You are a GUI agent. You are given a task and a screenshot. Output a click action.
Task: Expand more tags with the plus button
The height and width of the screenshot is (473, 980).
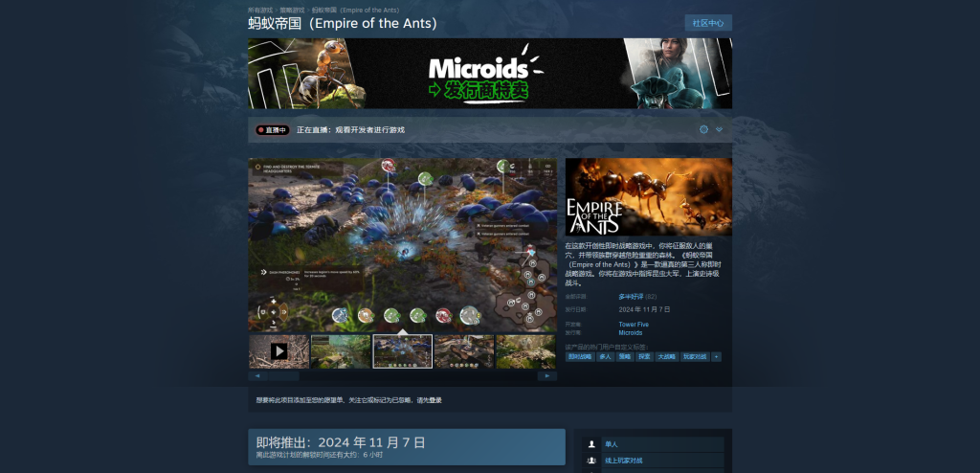point(716,356)
